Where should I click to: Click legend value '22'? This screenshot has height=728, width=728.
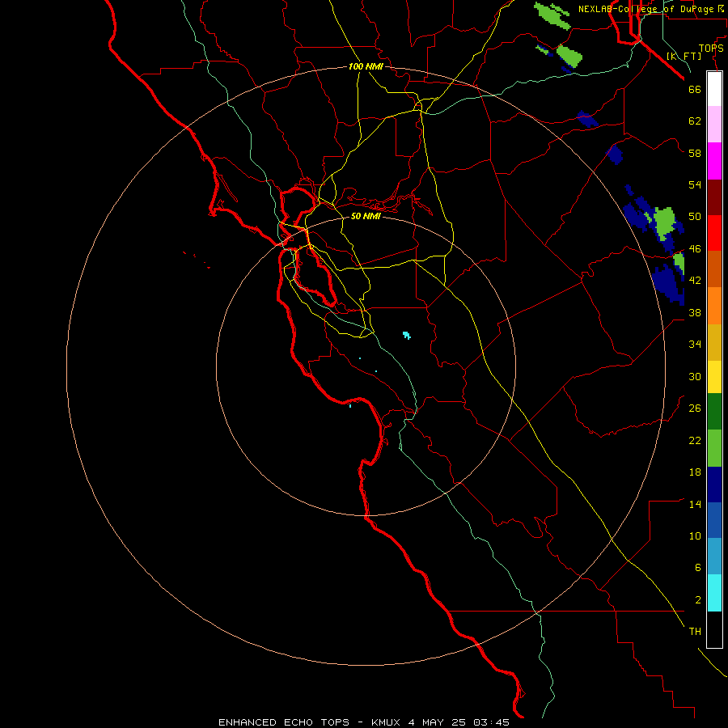[x=695, y=441]
